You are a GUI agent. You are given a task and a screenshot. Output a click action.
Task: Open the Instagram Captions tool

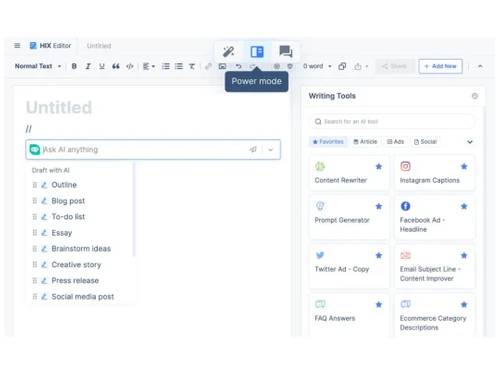[435, 173]
